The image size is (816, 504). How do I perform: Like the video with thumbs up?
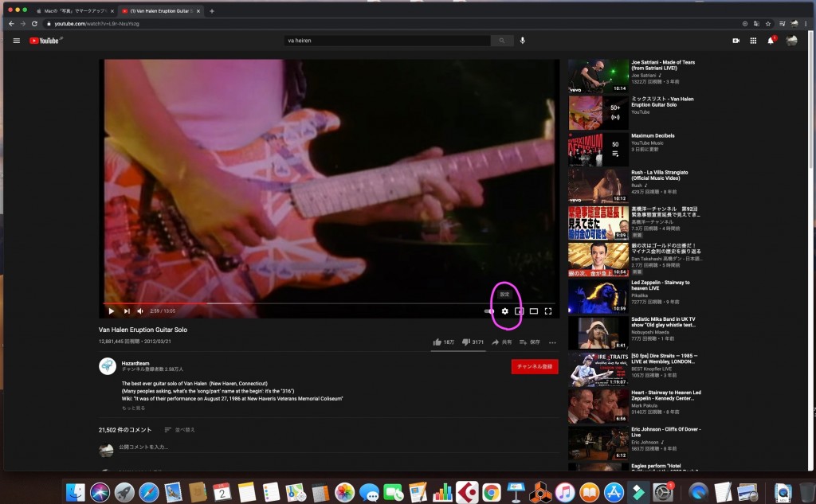(437, 342)
